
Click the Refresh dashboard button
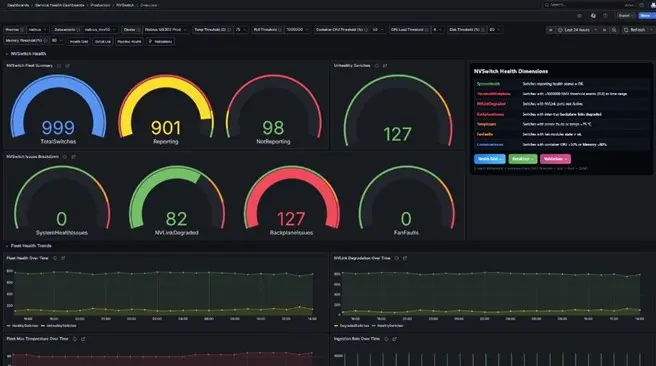click(x=635, y=30)
